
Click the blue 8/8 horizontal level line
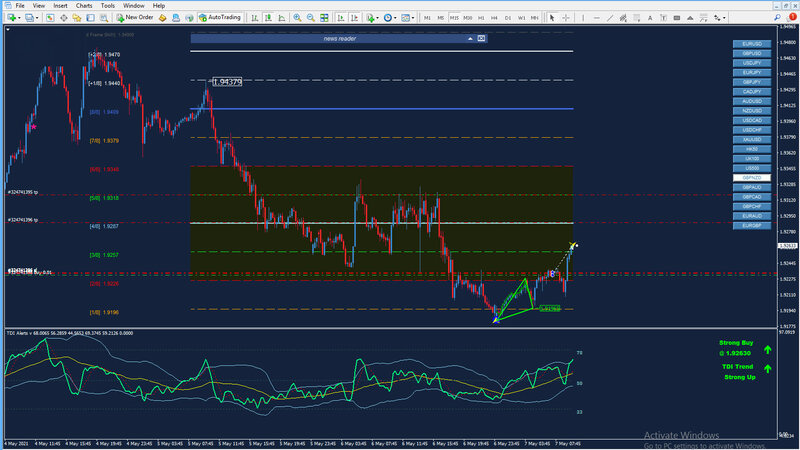click(382, 109)
